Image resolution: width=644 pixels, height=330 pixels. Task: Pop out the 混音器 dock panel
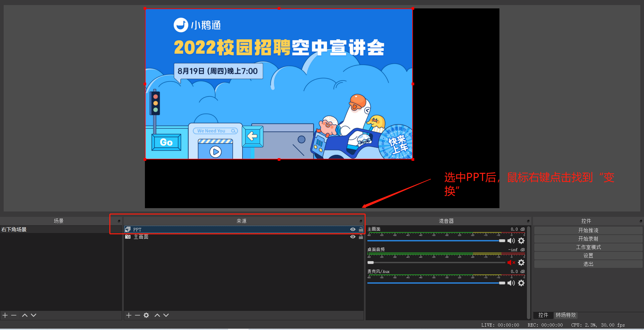point(528,221)
